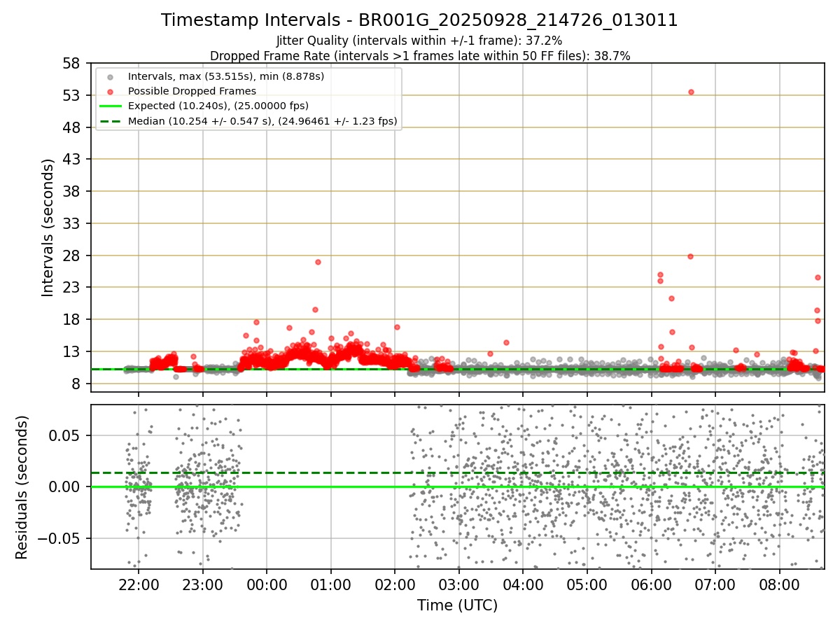Click the x-axis tick label '00:00'
Viewport: 840px width, 630px height.
(267, 584)
